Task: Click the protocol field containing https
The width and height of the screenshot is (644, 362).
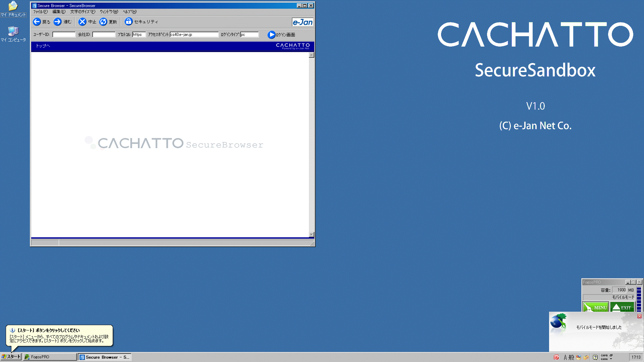Action: click(139, 35)
